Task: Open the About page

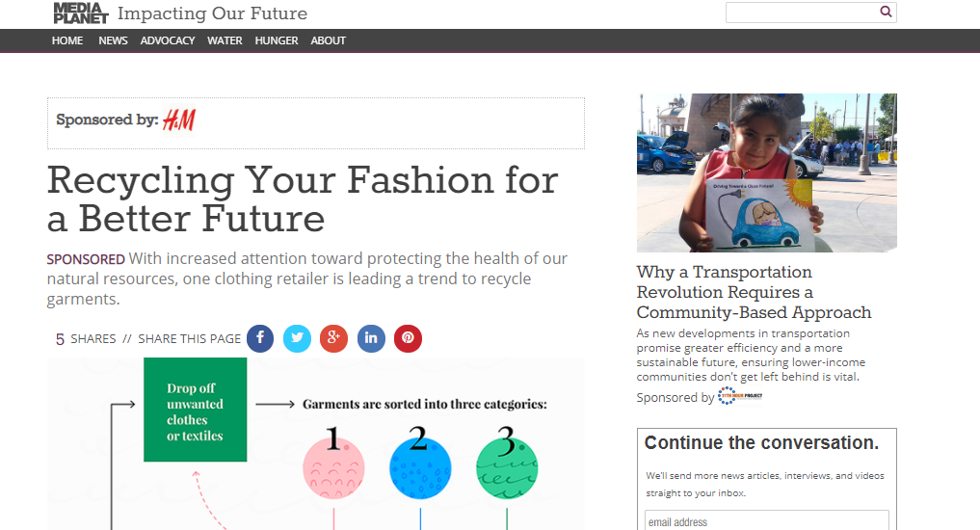Action: [328, 40]
